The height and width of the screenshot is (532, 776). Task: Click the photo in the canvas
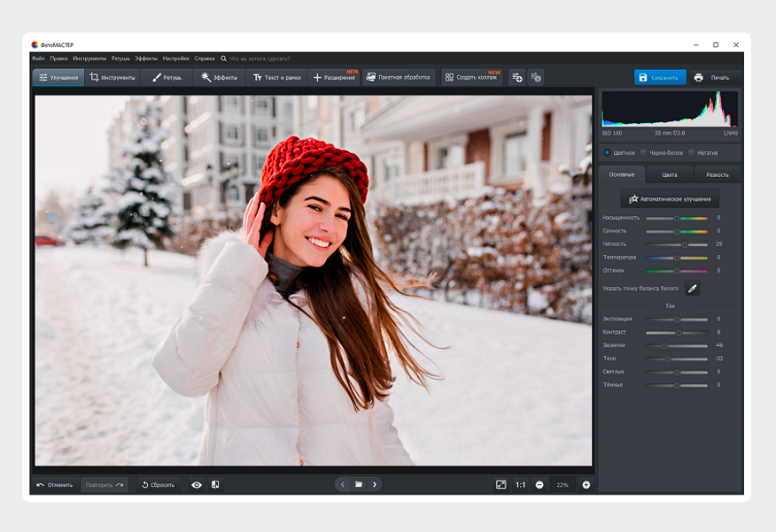pyautogui.click(x=314, y=281)
